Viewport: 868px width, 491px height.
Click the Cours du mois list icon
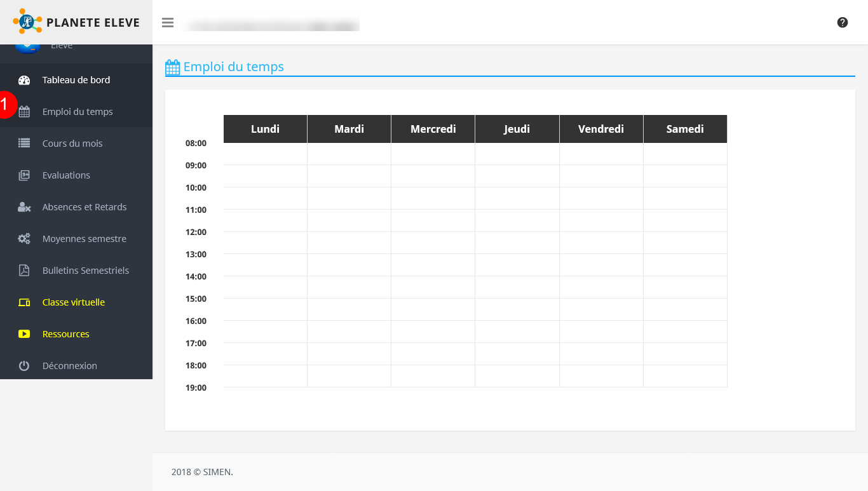pyautogui.click(x=24, y=144)
